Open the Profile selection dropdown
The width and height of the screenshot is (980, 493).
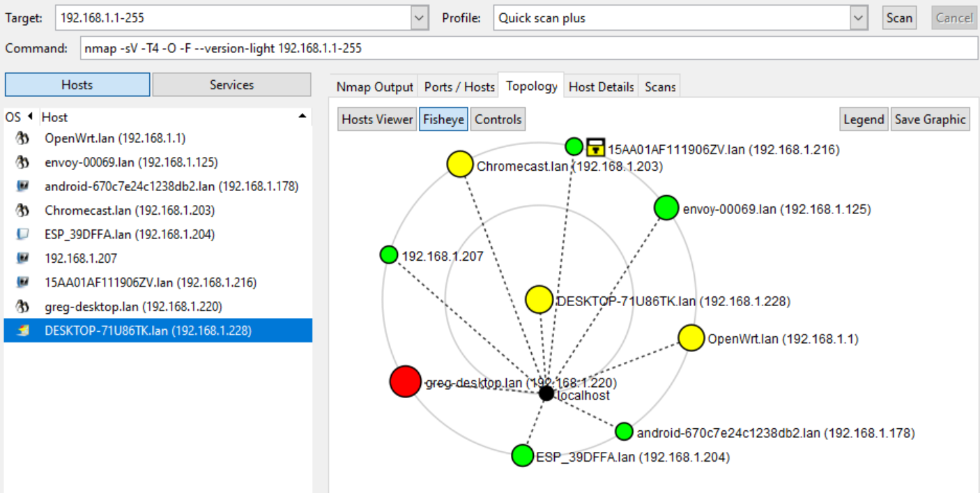coord(859,17)
